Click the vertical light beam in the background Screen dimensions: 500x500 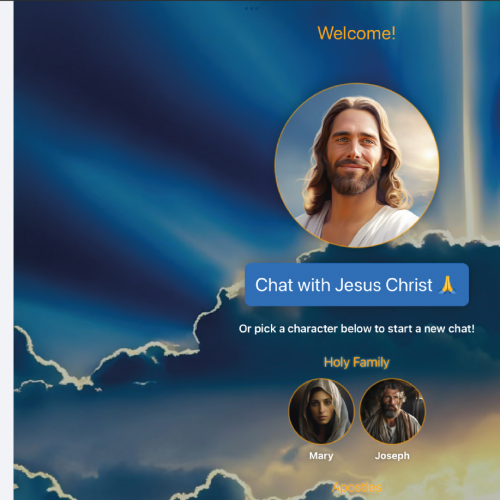[471, 120]
